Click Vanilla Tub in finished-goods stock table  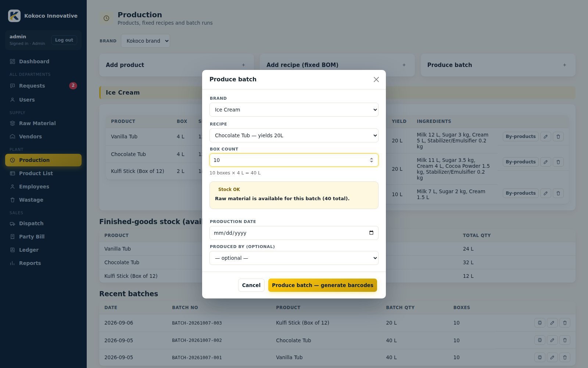tap(118, 249)
